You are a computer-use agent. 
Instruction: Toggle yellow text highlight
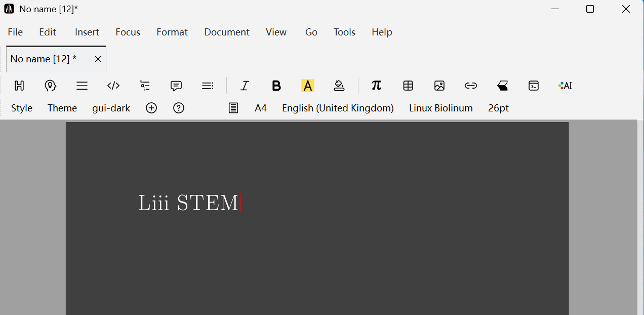(308, 86)
